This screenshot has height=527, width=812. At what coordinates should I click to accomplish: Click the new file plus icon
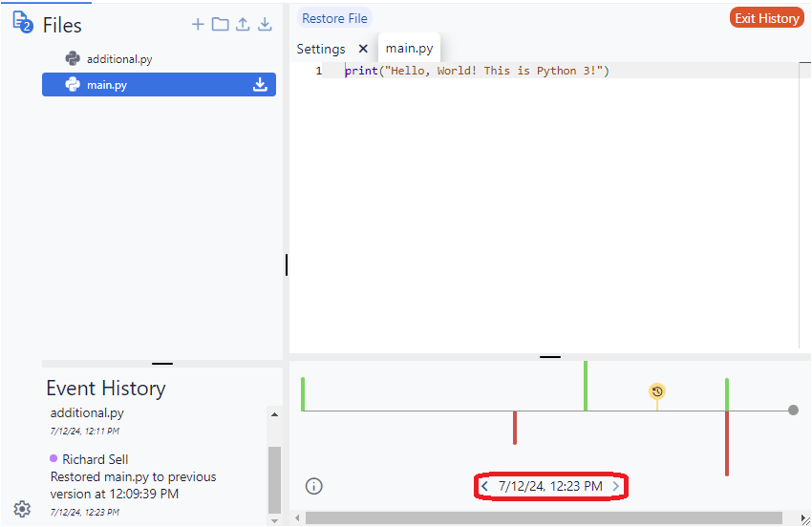(x=198, y=25)
